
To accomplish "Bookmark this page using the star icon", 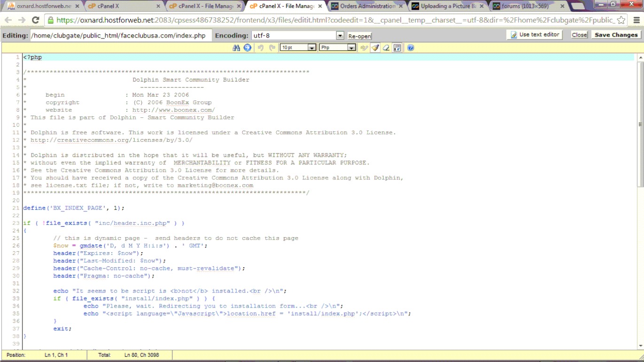I will pyautogui.click(x=621, y=20).
